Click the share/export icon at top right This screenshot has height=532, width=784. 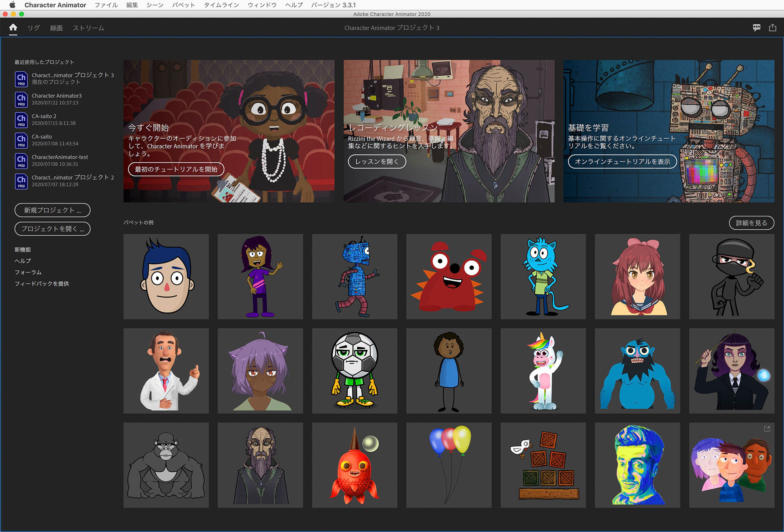tap(772, 27)
